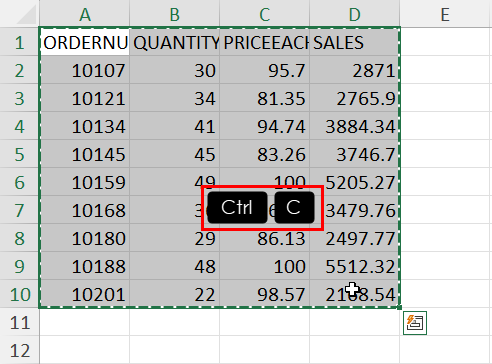Image resolution: width=492 pixels, height=364 pixels.
Task: Select price cell 81.35
Action: (x=265, y=98)
